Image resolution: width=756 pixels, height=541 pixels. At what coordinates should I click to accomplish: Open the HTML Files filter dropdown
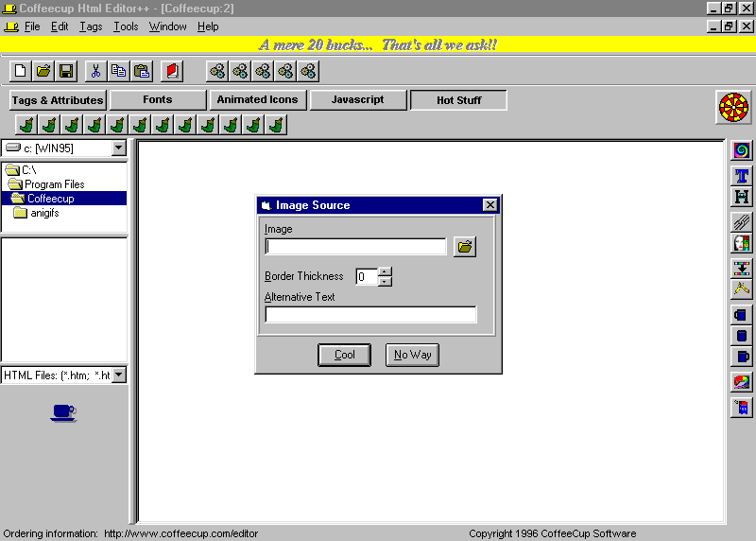119,375
